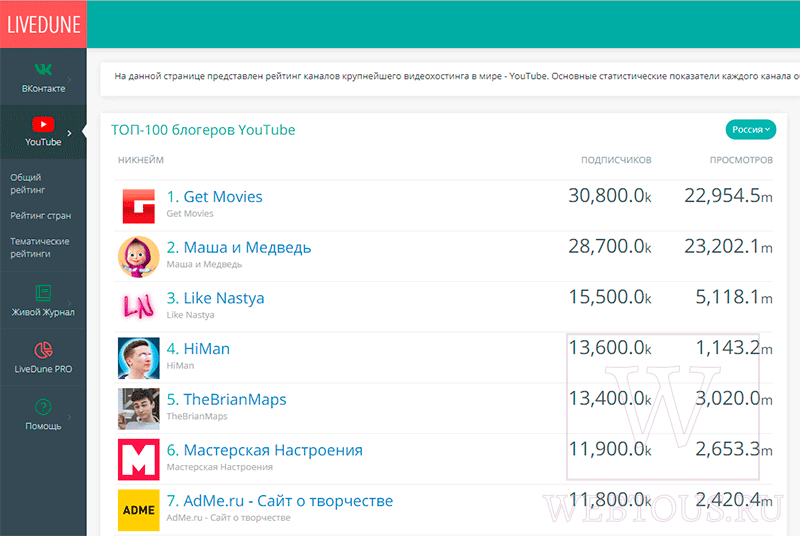Click the Маша и Медведь avatar

(139, 257)
